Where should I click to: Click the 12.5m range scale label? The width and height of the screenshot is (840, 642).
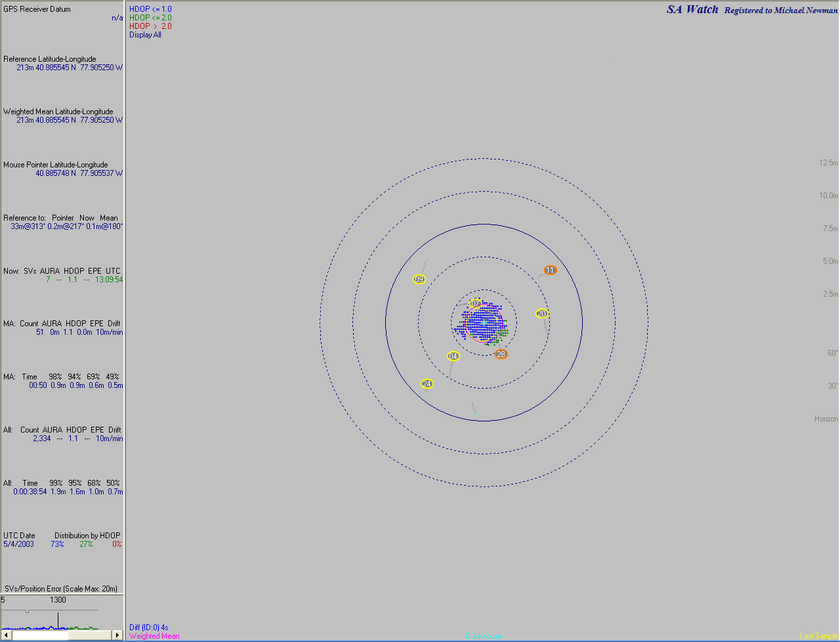pyautogui.click(x=828, y=163)
